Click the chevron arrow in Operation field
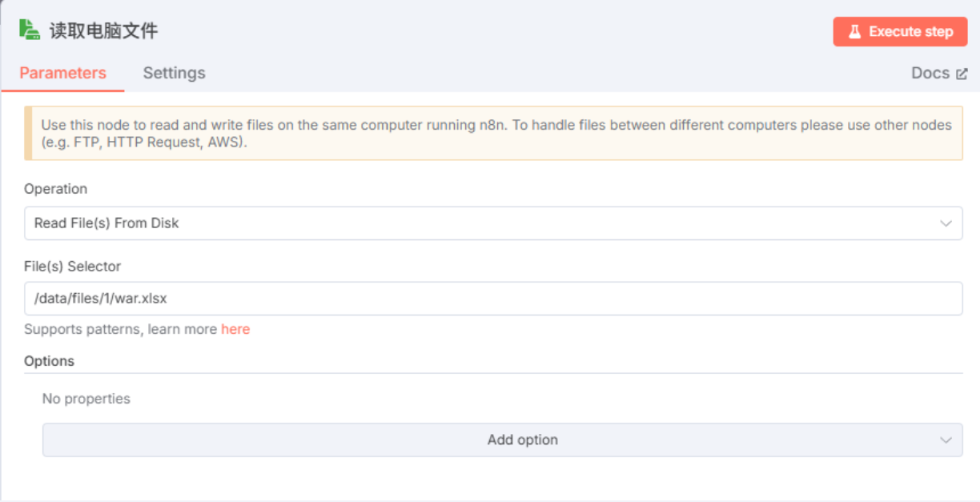The height and width of the screenshot is (502, 980). pyautogui.click(x=946, y=223)
